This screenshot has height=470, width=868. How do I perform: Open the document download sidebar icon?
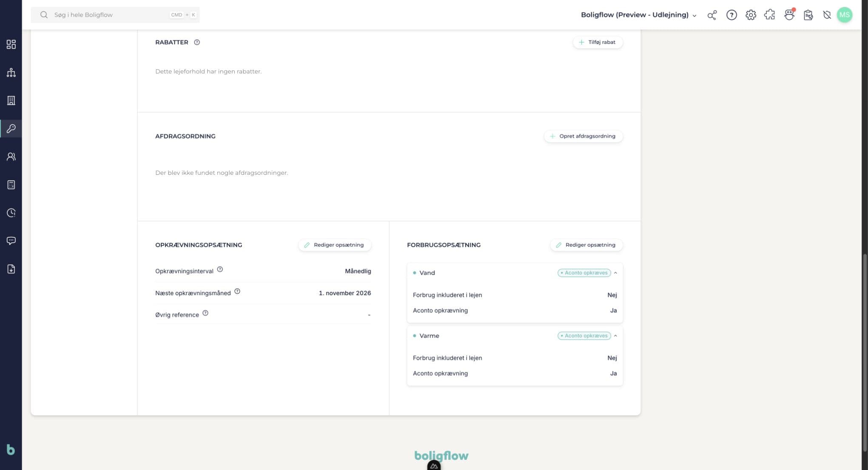pyautogui.click(x=11, y=269)
